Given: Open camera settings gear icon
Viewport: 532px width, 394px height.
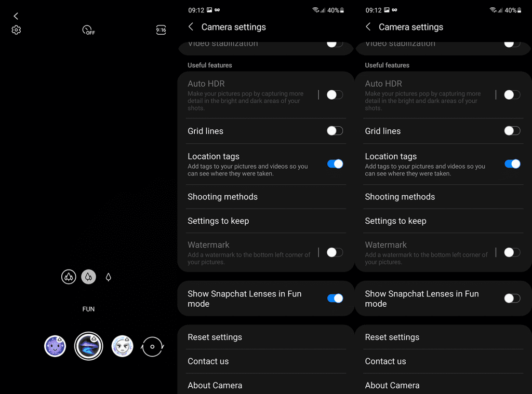Looking at the screenshot, I should [x=16, y=30].
